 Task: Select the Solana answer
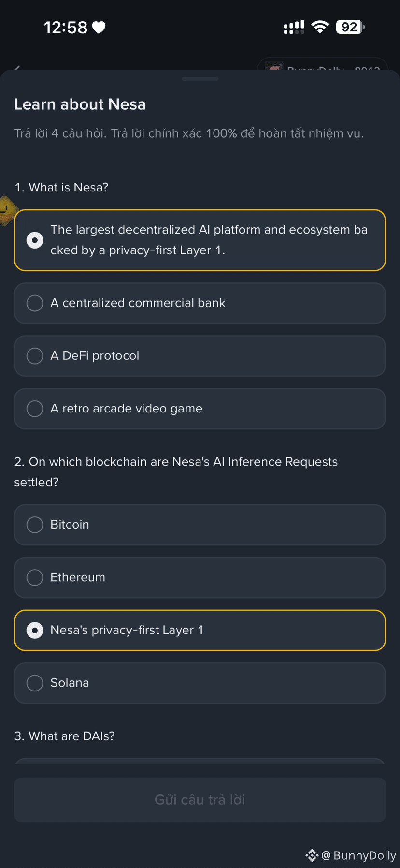[x=200, y=683]
